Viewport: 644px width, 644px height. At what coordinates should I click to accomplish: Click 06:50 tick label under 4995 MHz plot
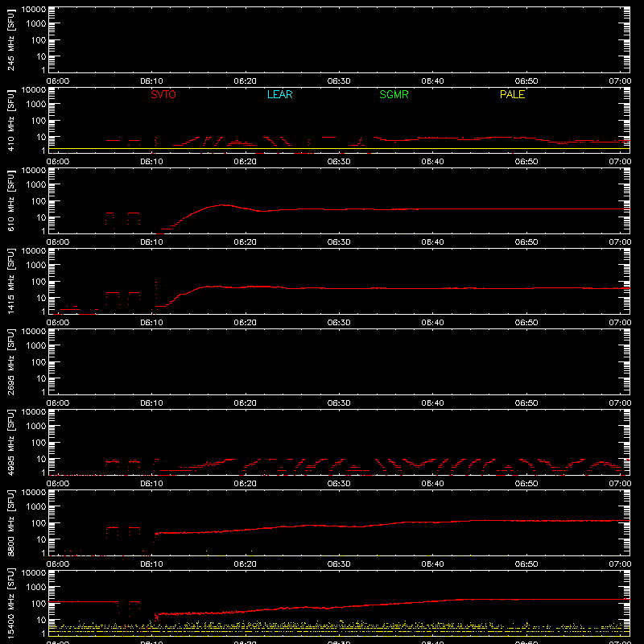click(x=526, y=484)
